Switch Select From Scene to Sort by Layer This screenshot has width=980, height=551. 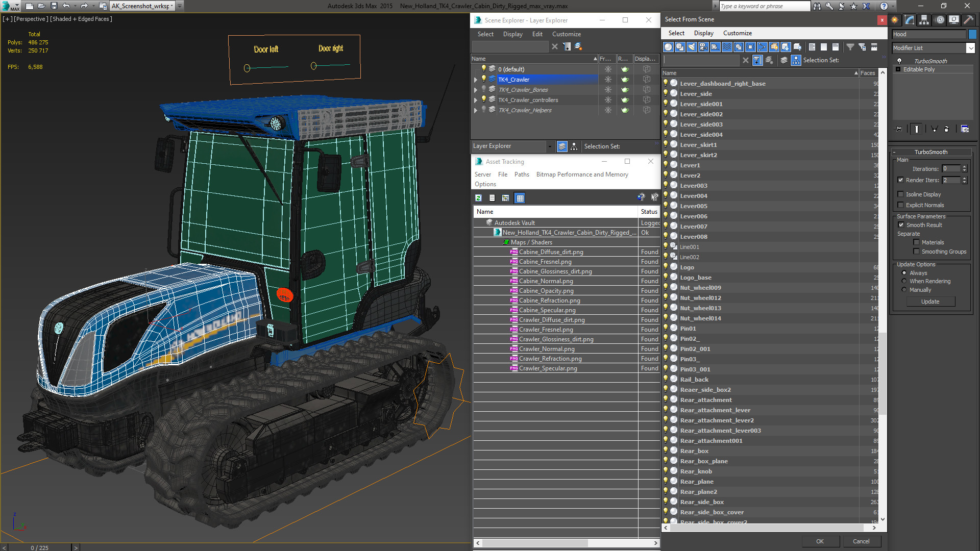pos(784,60)
